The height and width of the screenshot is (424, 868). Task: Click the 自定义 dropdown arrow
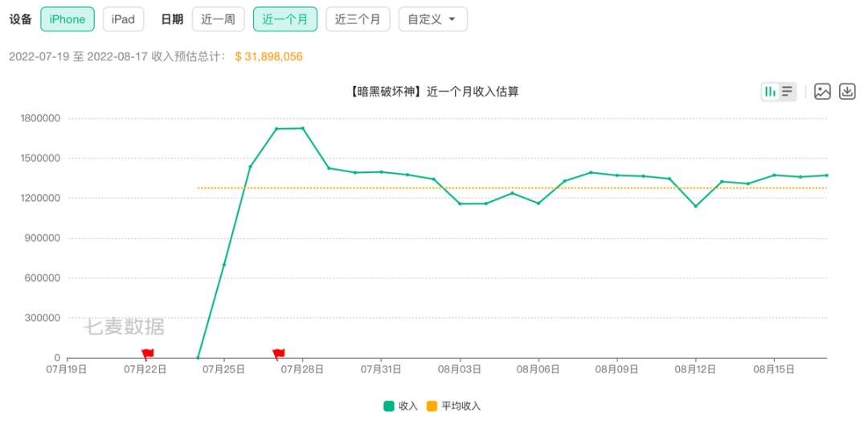click(452, 19)
